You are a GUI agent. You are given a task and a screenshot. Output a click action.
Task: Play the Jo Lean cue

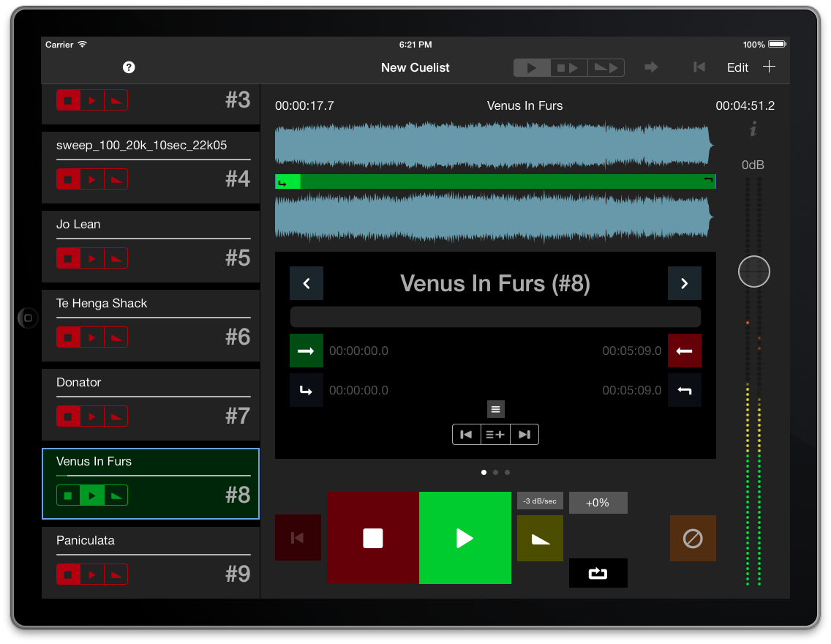[92, 258]
